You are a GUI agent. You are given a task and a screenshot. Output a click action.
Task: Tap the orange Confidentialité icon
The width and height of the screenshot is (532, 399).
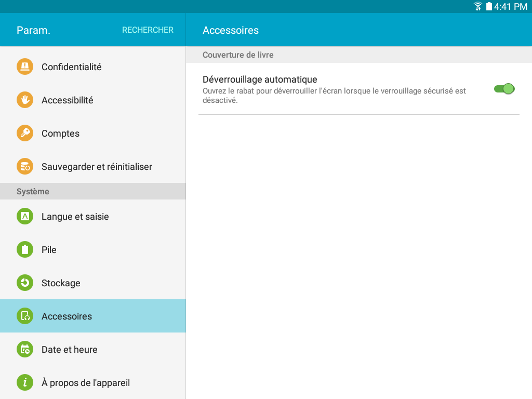click(x=25, y=66)
